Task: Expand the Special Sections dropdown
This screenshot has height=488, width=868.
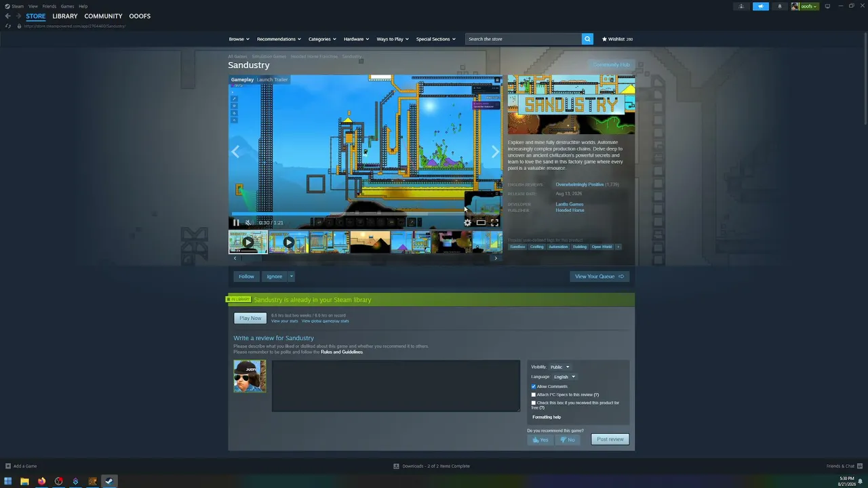Action: pos(435,39)
